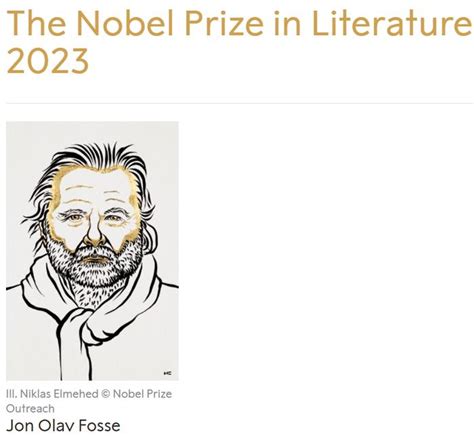This screenshot has height=436, width=474.
Task: Select the "The Nobel Prize in Literature" heading
Action: point(239,24)
